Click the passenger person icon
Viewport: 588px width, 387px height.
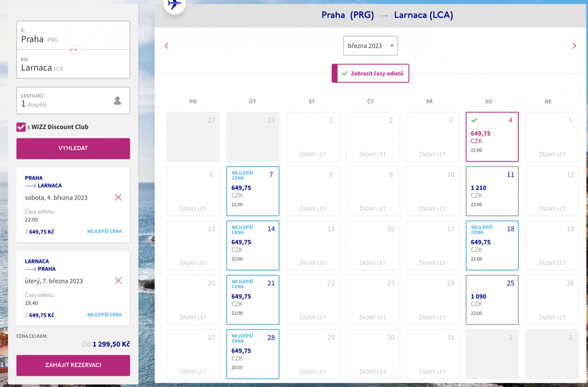pos(117,101)
